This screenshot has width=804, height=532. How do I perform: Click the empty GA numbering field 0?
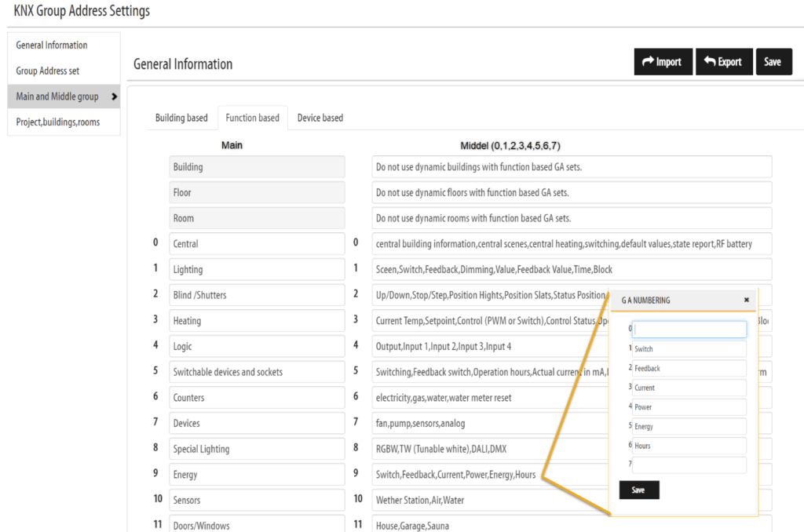[x=689, y=330]
